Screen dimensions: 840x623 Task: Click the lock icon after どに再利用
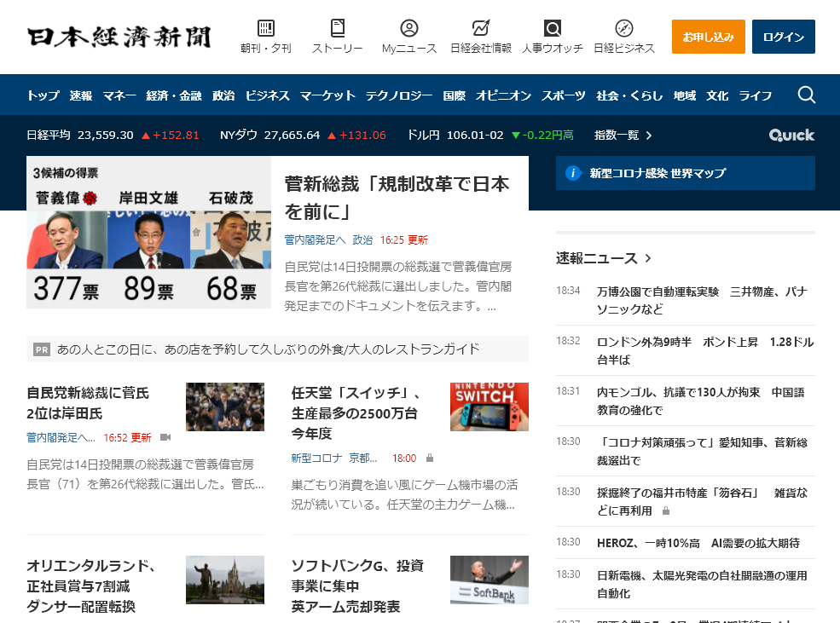[x=666, y=511]
